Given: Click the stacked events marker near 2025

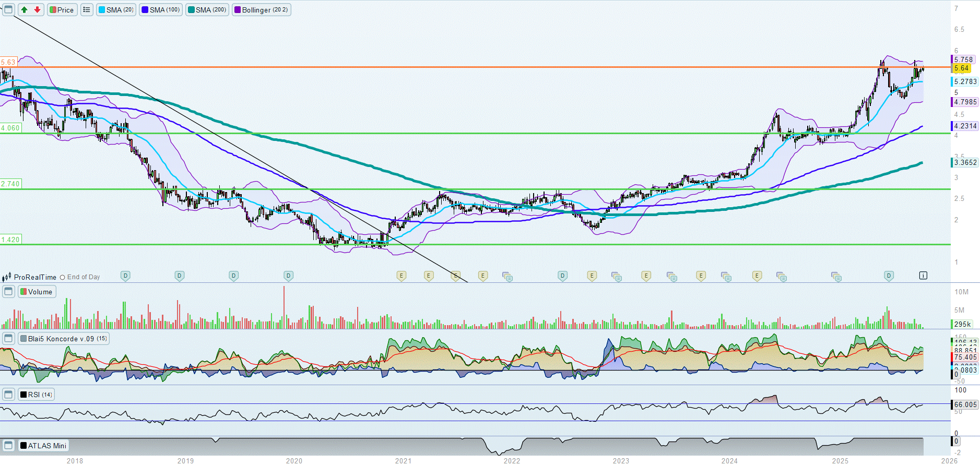Looking at the screenshot, I should coord(836,277).
